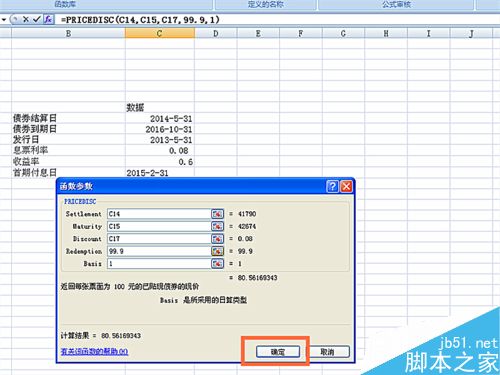Click into the Basis field containing 1

coord(159,264)
